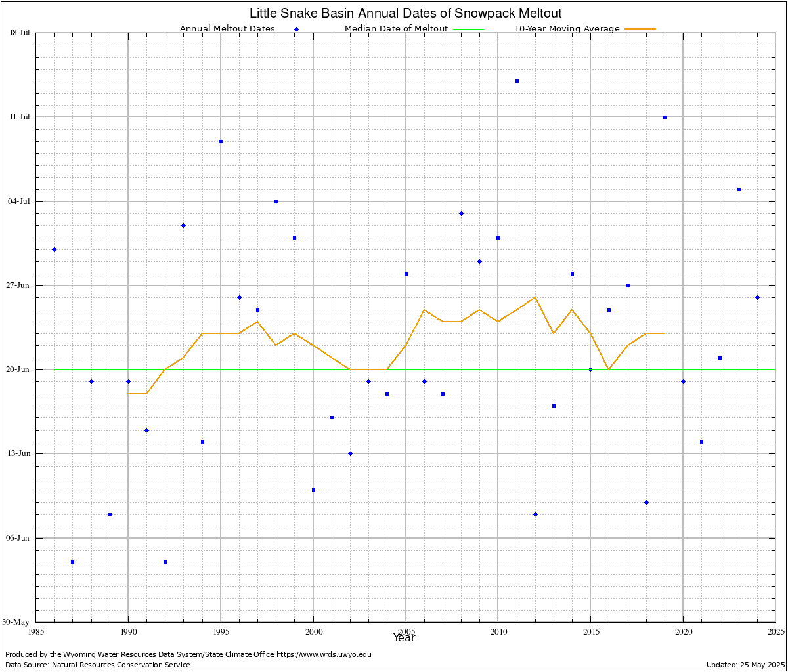Viewport: 788px width, 672px height.
Task: Click 'Data Source: Natural Resources Conservation Service' text
Action: tap(98, 665)
